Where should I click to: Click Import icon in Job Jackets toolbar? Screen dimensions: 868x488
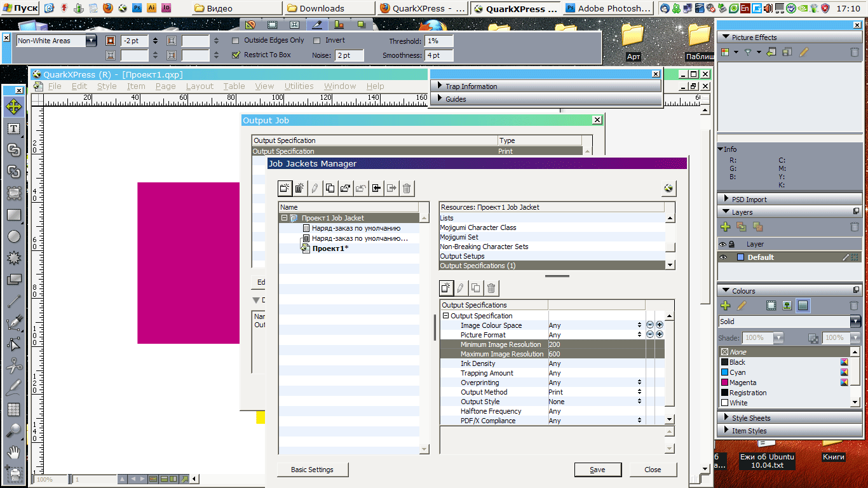[x=376, y=188]
